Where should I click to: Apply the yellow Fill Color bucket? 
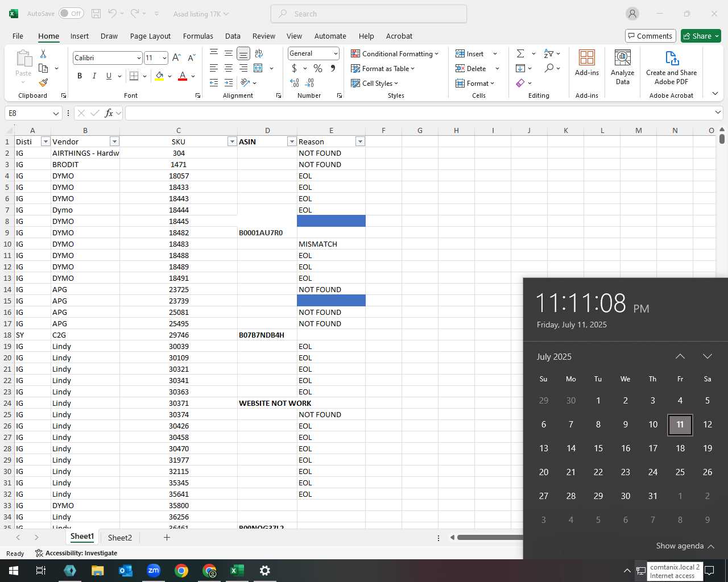pyautogui.click(x=159, y=76)
